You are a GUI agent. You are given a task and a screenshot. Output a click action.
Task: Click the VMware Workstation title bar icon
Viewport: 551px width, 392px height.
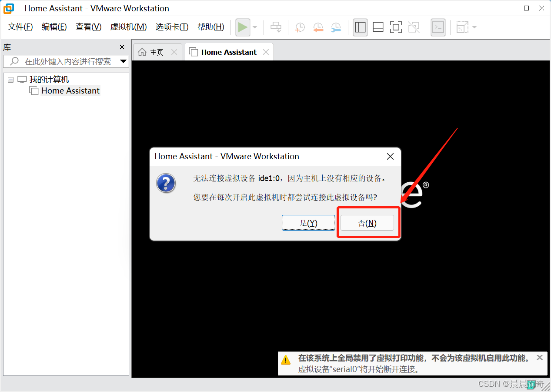[9, 8]
